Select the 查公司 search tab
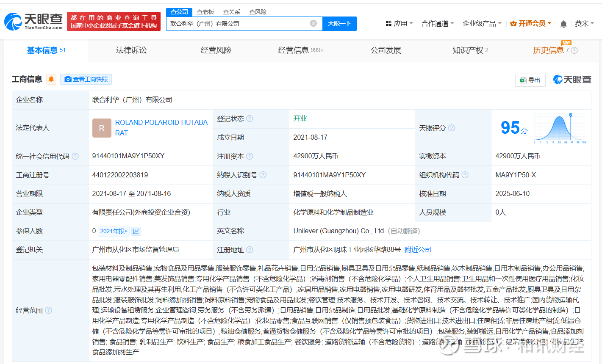The width and height of the screenshot is (602, 364). pyautogui.click(x=179, y=12)
